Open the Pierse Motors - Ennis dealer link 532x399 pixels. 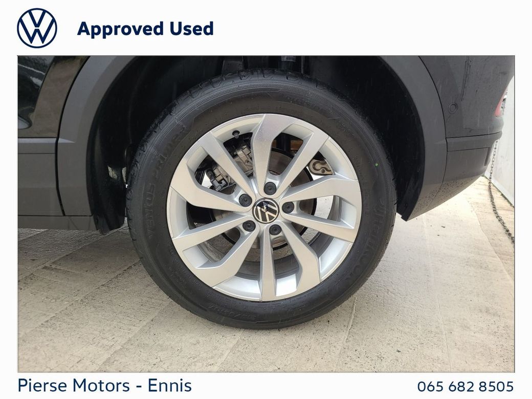coord(104,386)
